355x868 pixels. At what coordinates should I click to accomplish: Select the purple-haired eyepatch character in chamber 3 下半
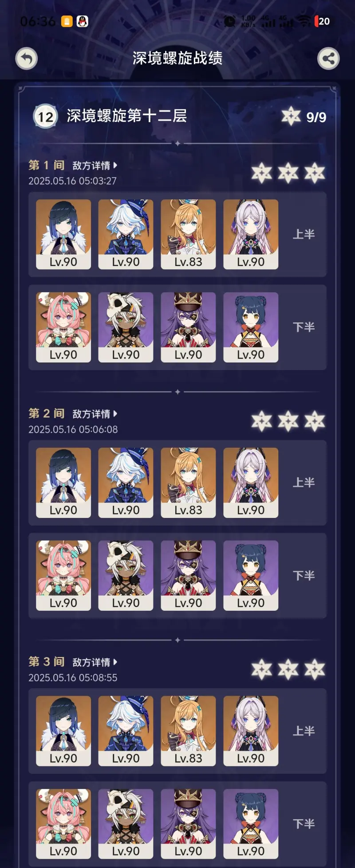[188, 824]
